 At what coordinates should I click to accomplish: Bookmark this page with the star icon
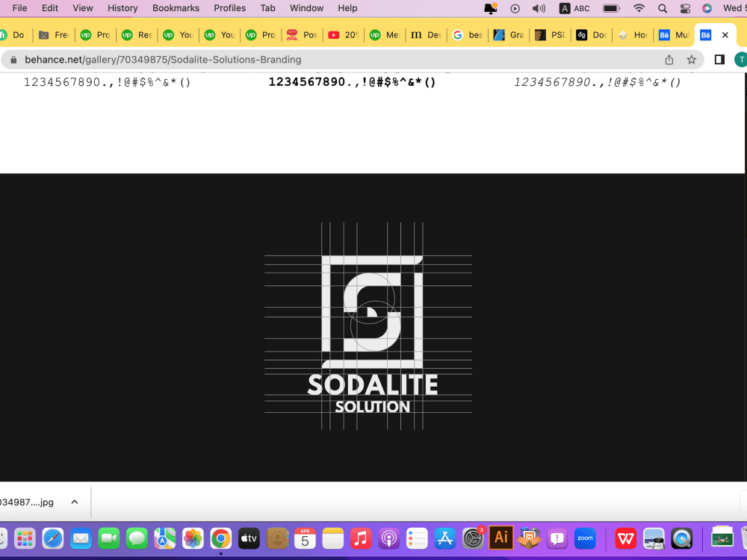click(691, 60)
